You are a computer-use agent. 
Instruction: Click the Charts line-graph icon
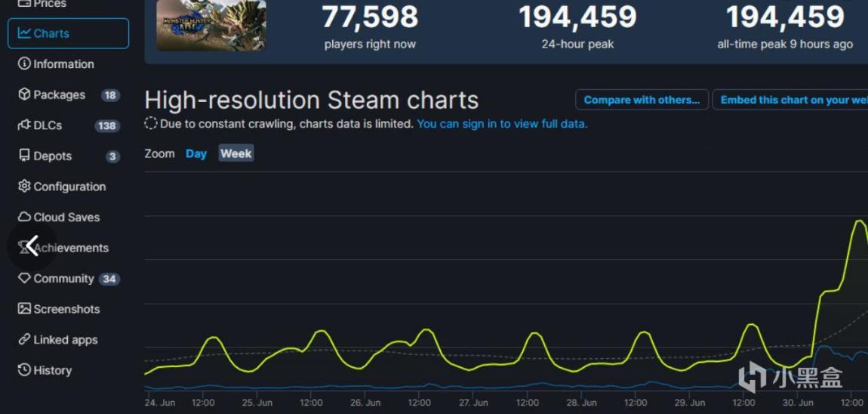[24, 33]
